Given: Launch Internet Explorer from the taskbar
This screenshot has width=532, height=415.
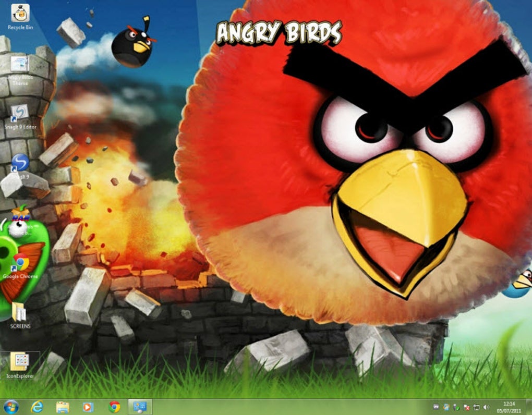Looking at the screenshot, I should 37,407.
